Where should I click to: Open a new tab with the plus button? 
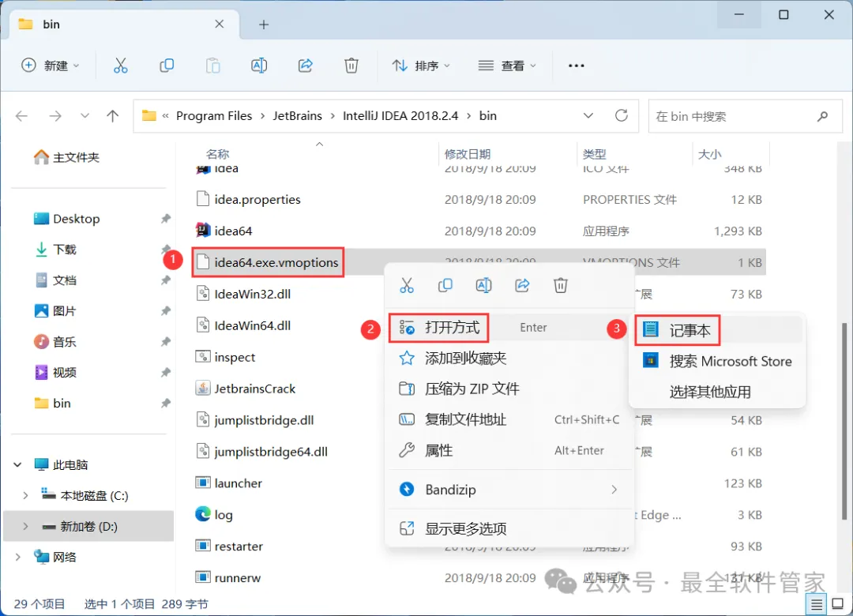(264, 24)
